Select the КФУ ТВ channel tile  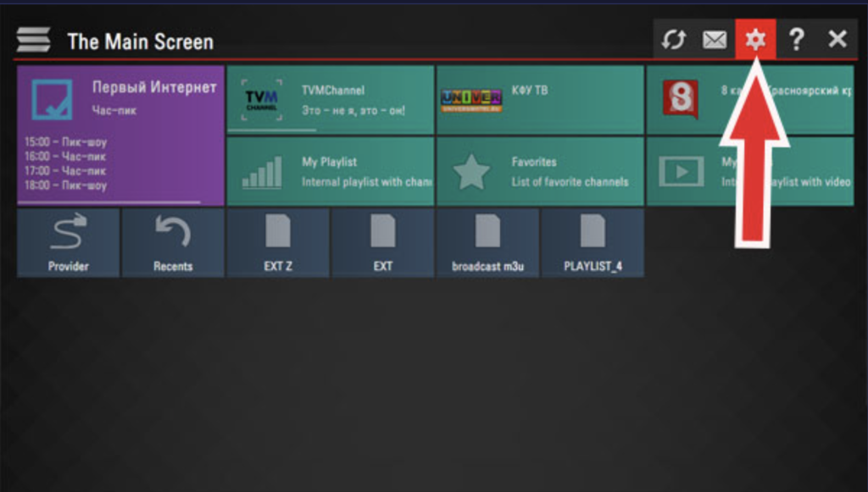click(540, 100)
